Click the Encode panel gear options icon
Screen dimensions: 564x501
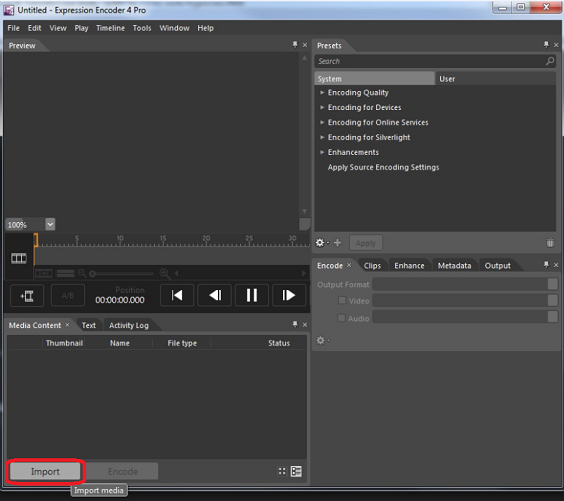tap(320, 340)
